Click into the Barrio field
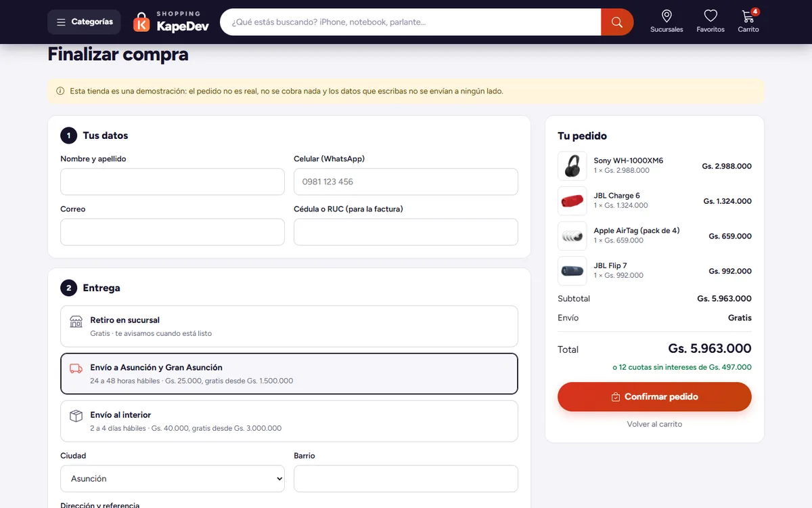This screenshot has width=812, height=508. pos(406,478)
